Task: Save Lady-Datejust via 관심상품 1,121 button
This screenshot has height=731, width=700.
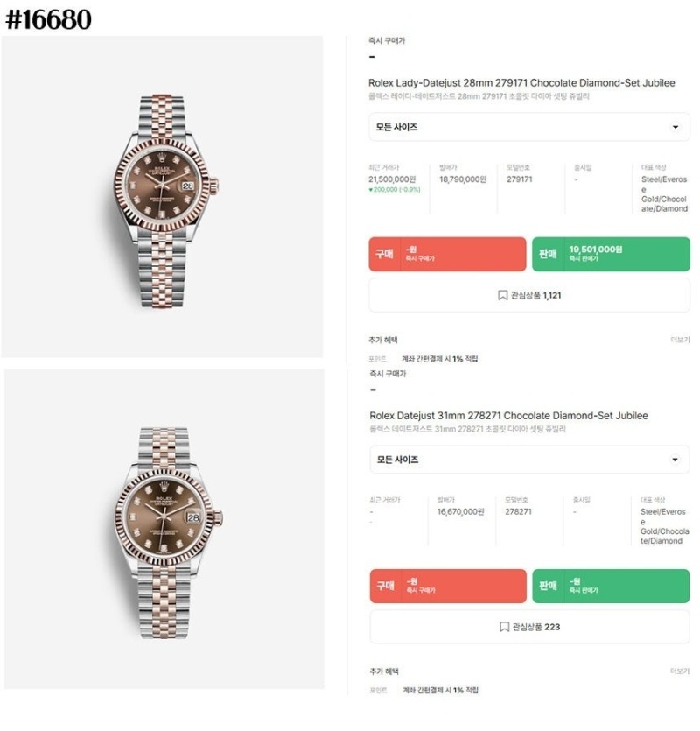Action: coord(529,296)
